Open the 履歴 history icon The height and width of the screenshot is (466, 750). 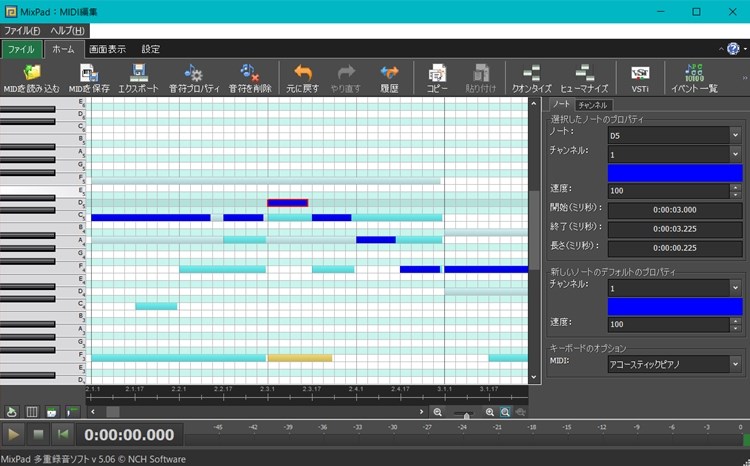[x=389, y=73]
